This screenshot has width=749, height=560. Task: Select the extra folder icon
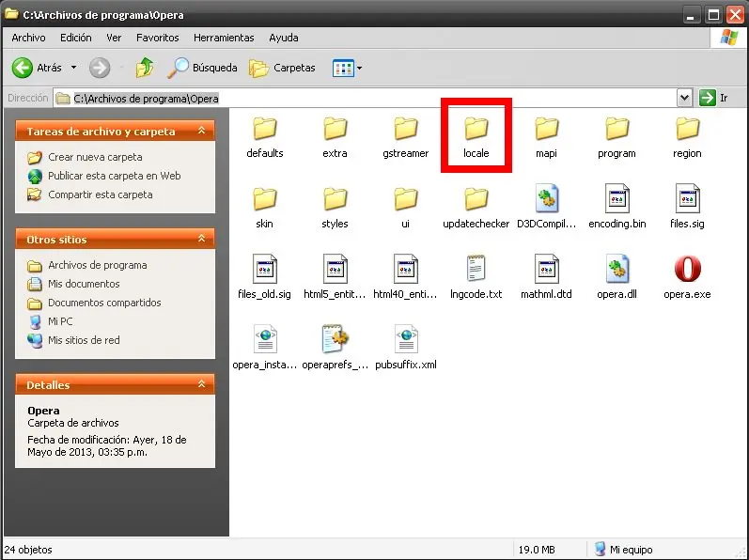pyautogui.click(x=335, y=129)
